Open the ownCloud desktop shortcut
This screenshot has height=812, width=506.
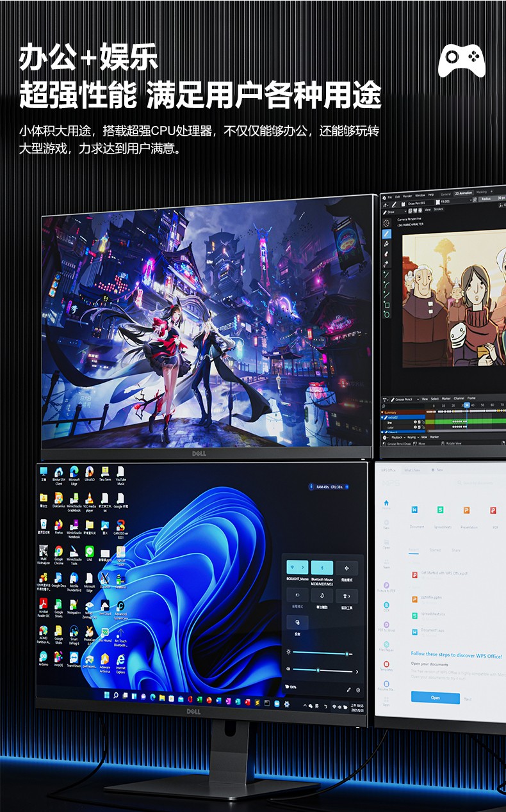(105, 606)
